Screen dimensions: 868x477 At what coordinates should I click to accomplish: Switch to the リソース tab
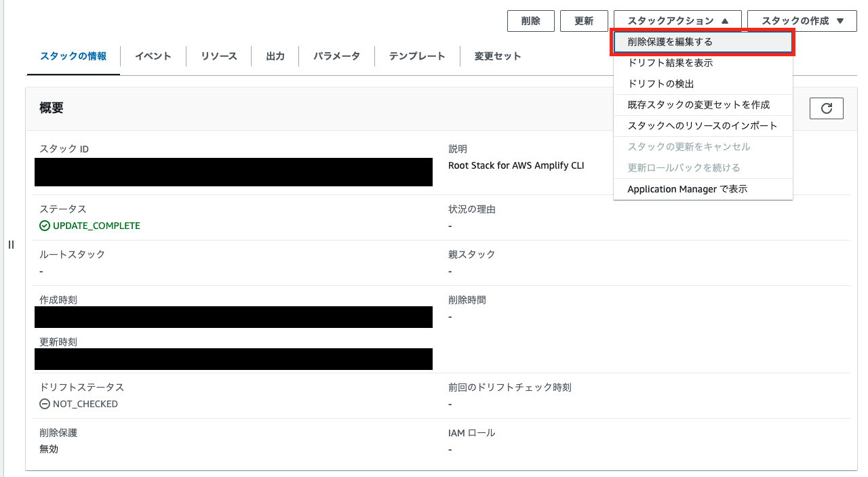coord(219,56)
